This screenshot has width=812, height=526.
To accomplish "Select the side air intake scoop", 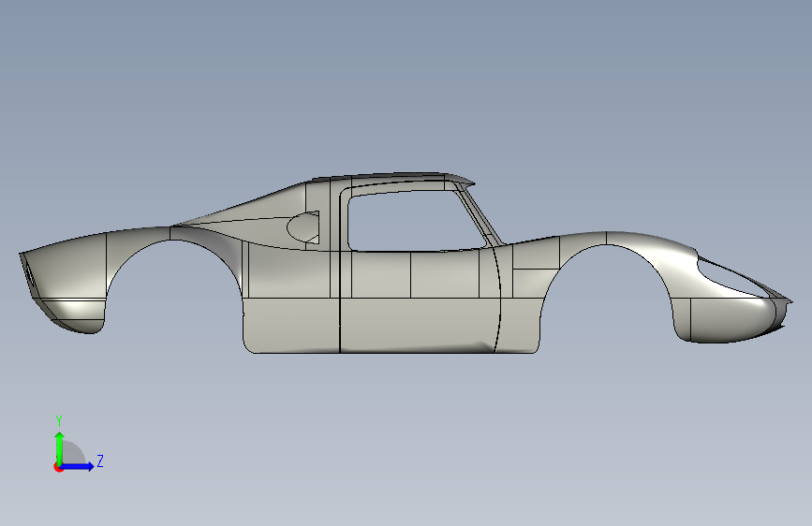I will [x=303, y=226].
